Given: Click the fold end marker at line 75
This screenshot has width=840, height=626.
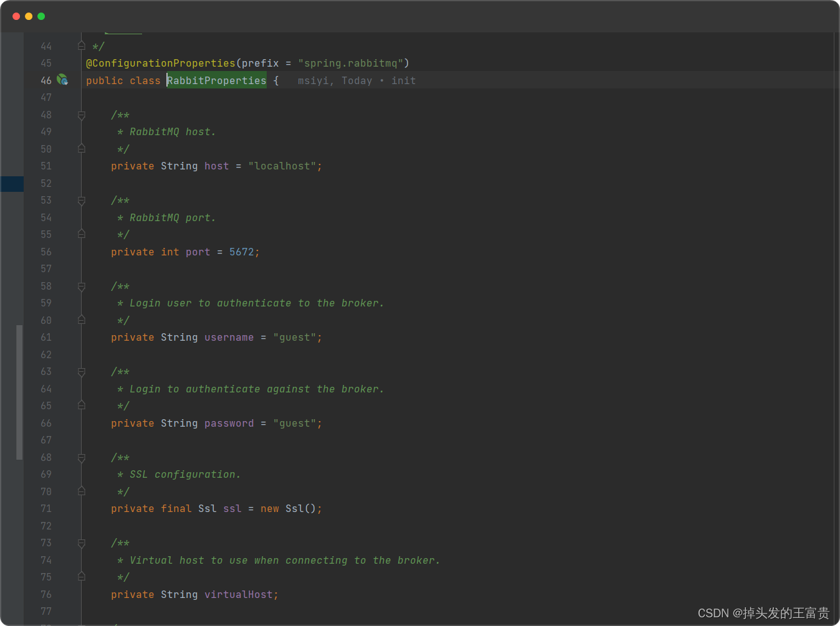Looking at the screenshot, I should pyautogui.click(x=82, y=576).
